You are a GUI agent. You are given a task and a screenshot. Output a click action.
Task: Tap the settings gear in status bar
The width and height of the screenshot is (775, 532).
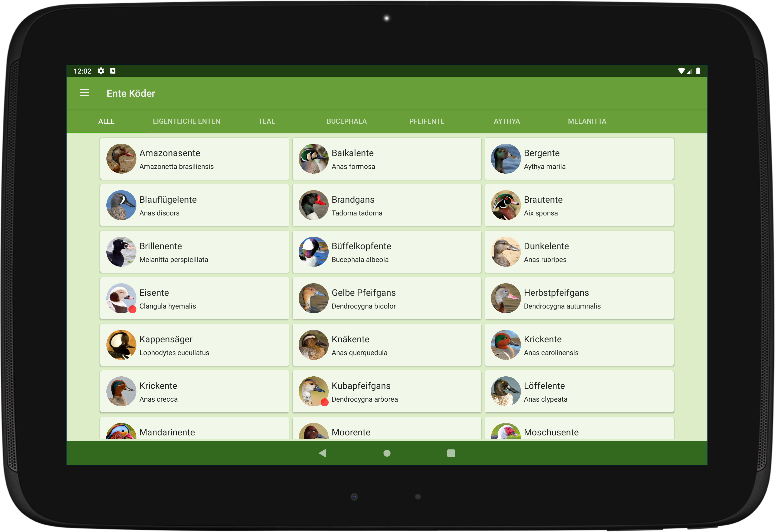[x=101, y=71]
